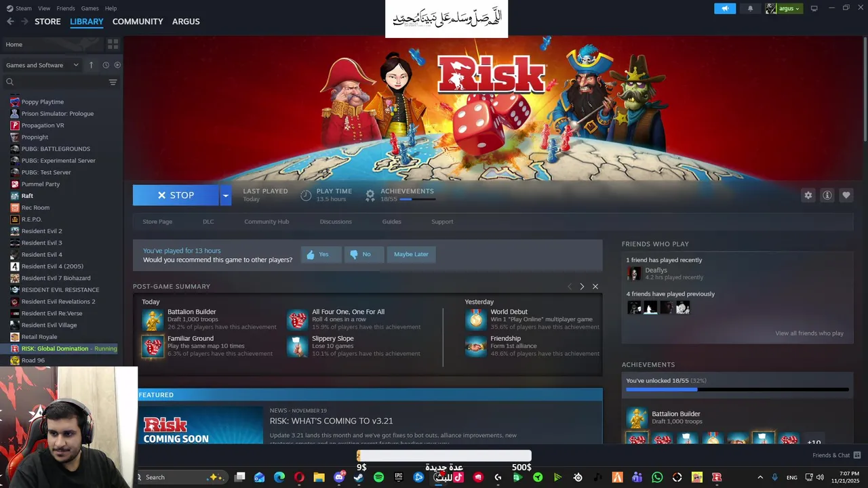Click the header ACHIEVEMENTS progress bar
Viewport: 868px width, 488px height.
tap(417, 199)
